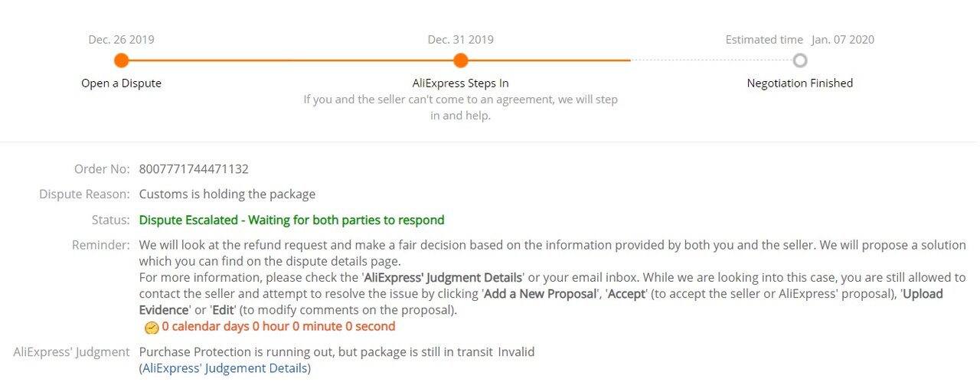The image size is (980, 382).
Task: Click the orange clock countdown icon
Action: (x=152, y=328)
